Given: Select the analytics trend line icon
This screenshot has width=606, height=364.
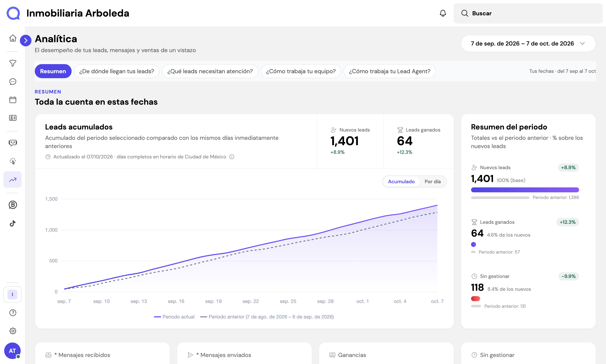Looking at the screenshot, I should coord(12,180).
